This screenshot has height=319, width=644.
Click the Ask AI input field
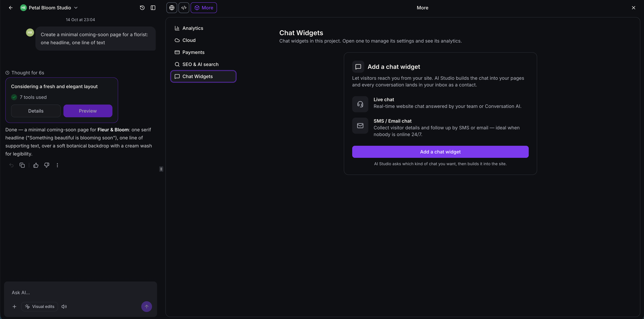tap(81, 293)
